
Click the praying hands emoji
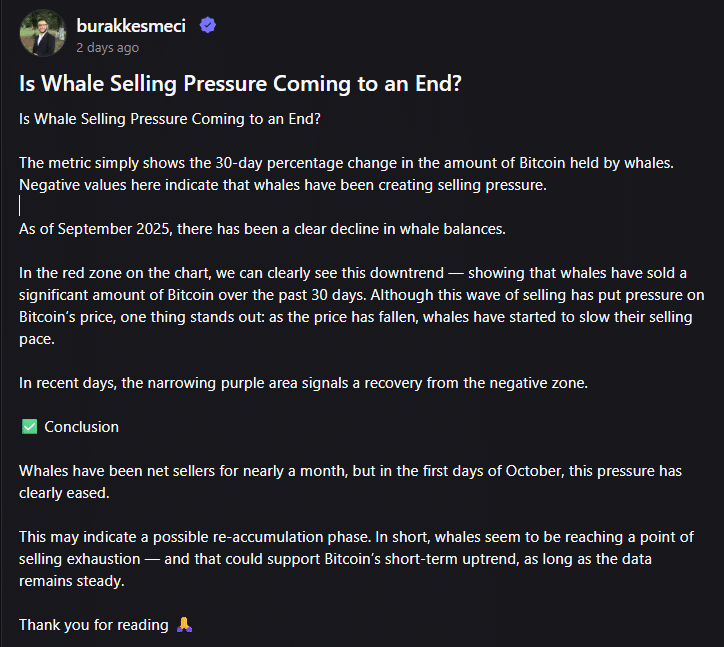click(184, 624)
